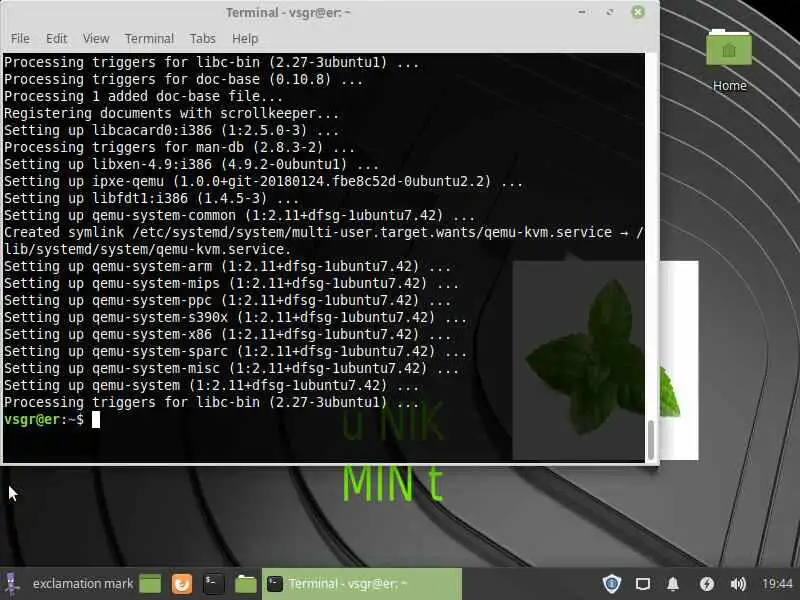Viewport: 800px width, 600px height.
Task: Click 'Setting up qemu-system-mips' line
Action: coord(231,284)
